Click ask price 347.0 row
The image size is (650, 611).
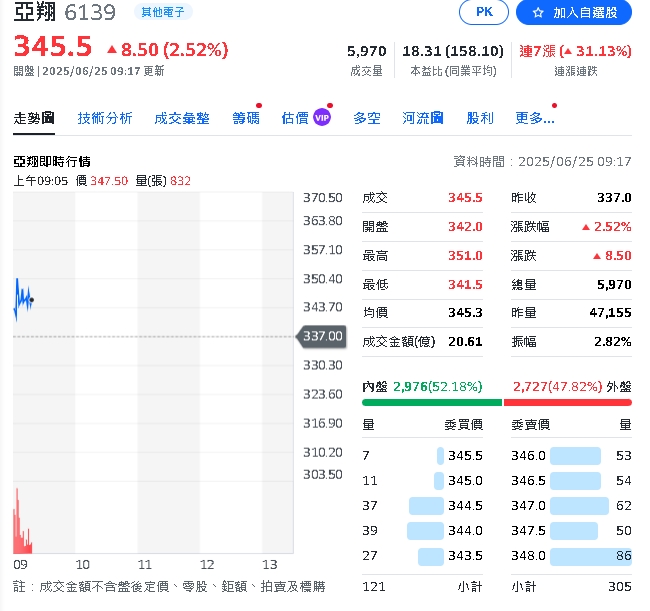(x=571, y=506)
